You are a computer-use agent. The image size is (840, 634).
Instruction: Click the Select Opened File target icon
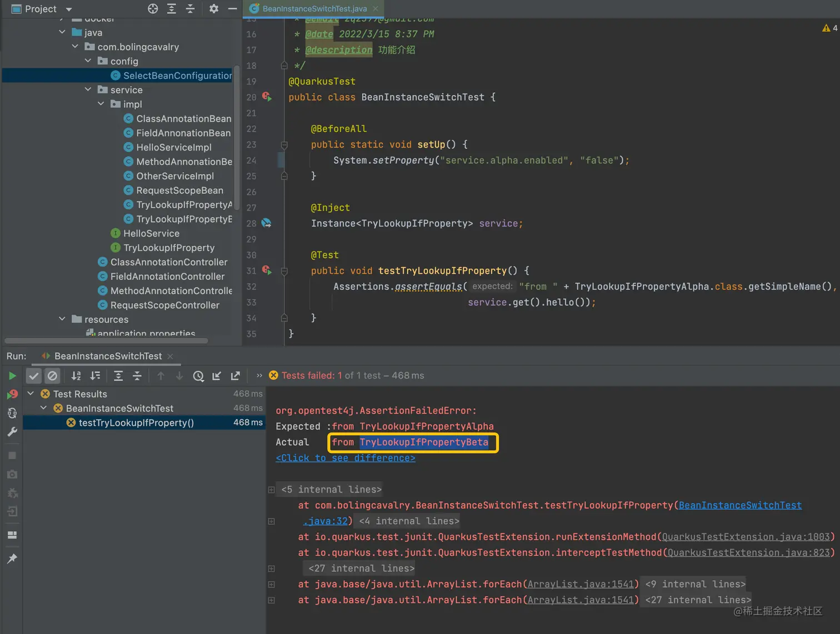coord(153,9)
